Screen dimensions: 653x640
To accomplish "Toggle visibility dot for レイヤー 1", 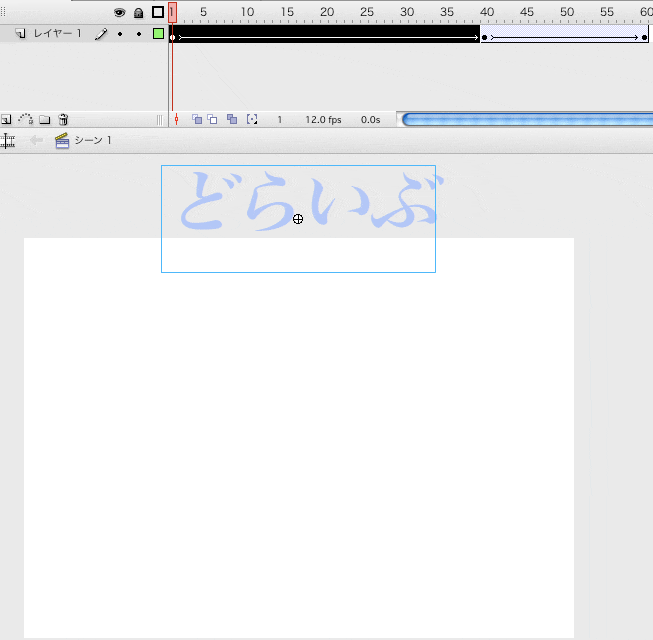I will (x=120, y=34).
